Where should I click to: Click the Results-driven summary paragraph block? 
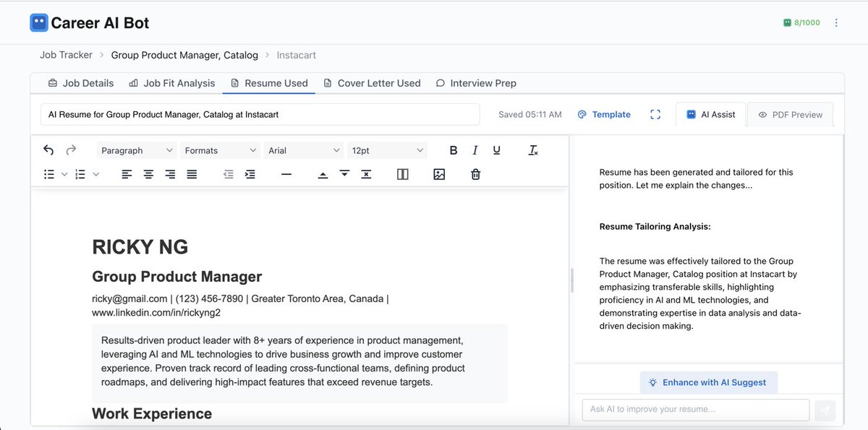point(299,364)
